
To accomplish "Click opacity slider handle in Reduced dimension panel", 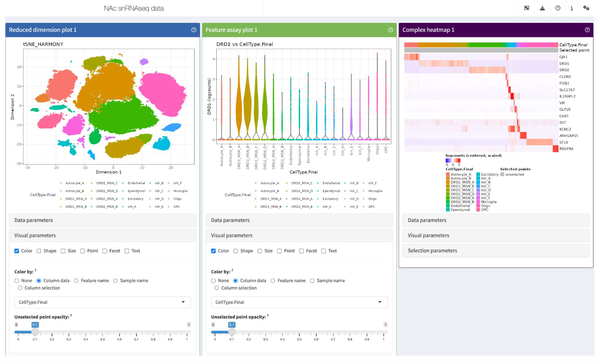I will click(35, 332).
